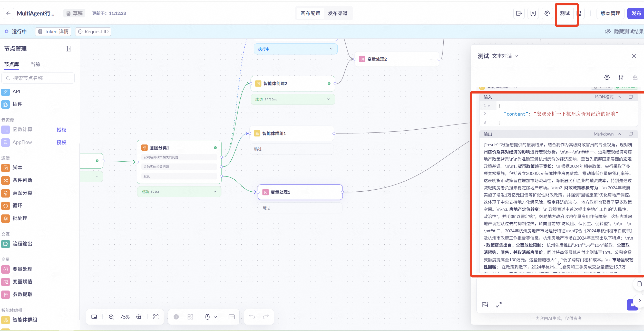This screenshot has width=644, height=331.
Task: Expand 智能体创建2 success result panel
Action: [328, 99]
